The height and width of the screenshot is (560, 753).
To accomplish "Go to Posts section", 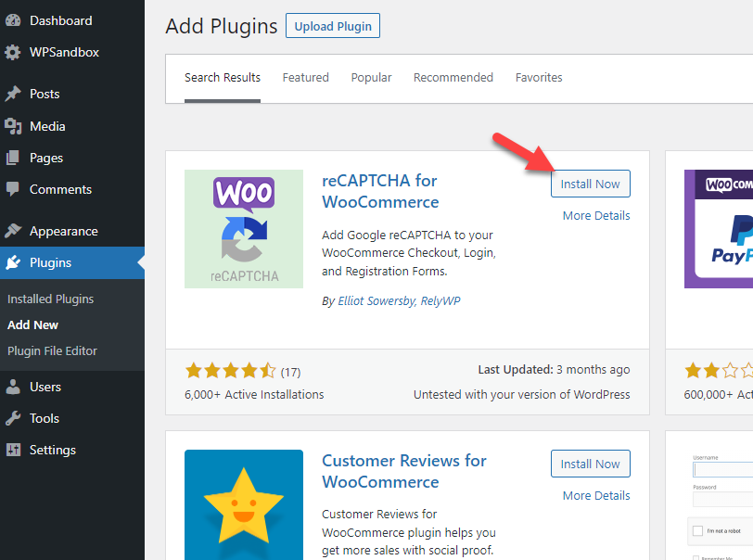I will pos(45,95).
